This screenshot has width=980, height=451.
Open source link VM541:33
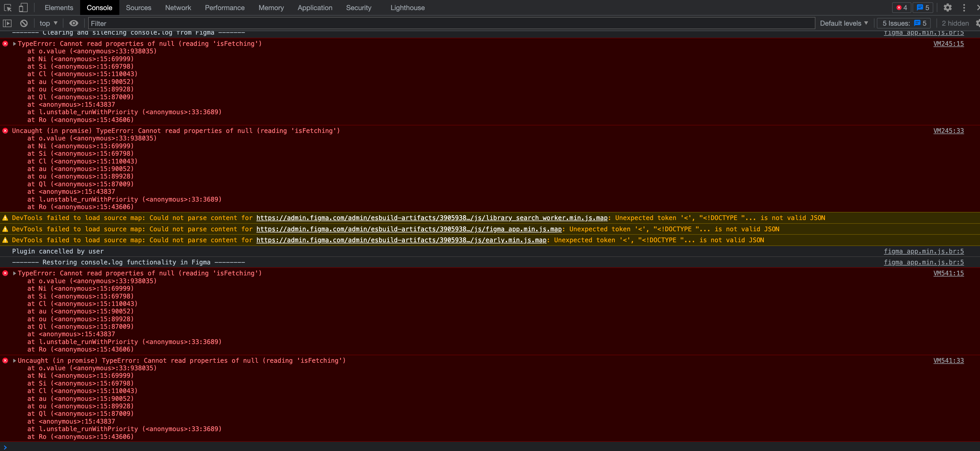pos(948,360)
